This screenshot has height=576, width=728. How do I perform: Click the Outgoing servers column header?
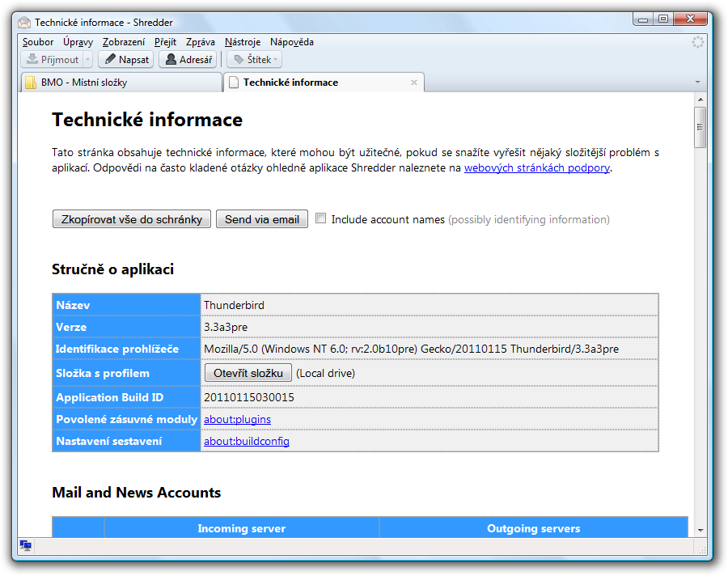(534, 528)
